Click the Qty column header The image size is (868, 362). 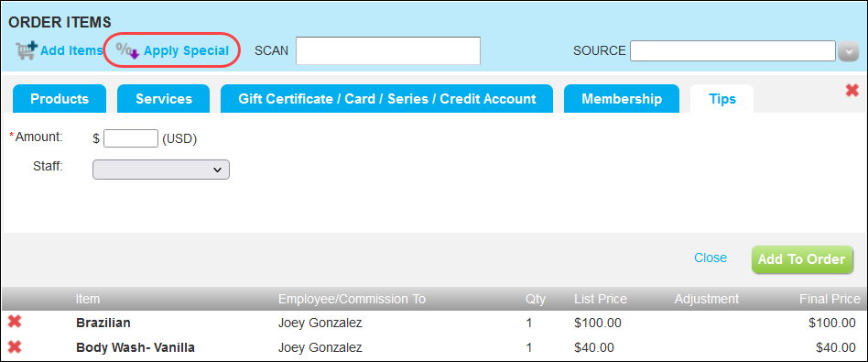tap(536, 300)
